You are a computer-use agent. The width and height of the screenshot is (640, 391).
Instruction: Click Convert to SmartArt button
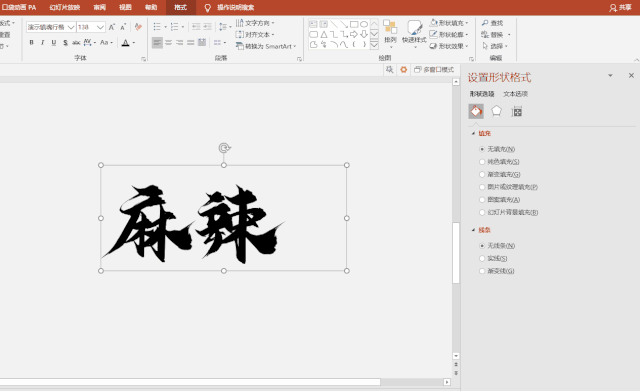coord(266,46)
